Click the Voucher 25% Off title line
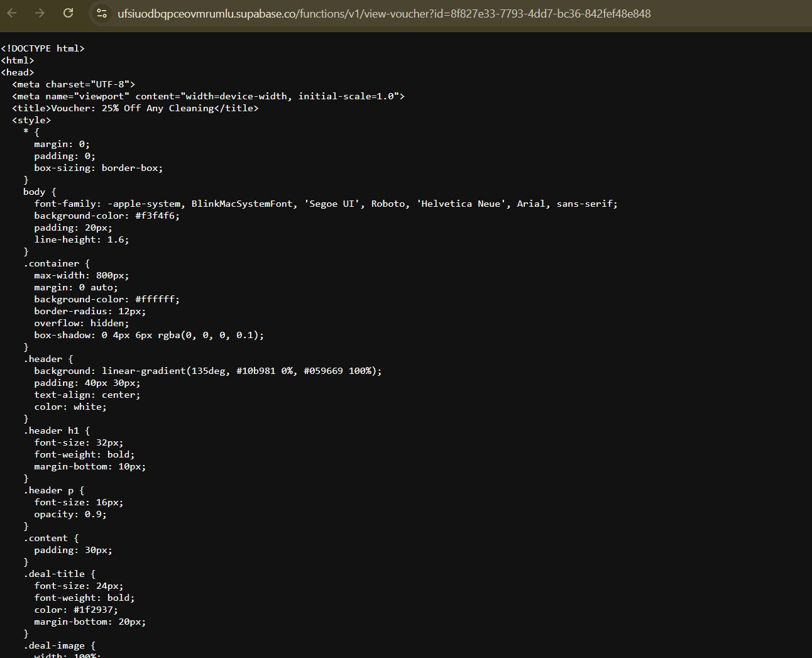This screenshot has height=658, width=812. (x=134, y=108)
